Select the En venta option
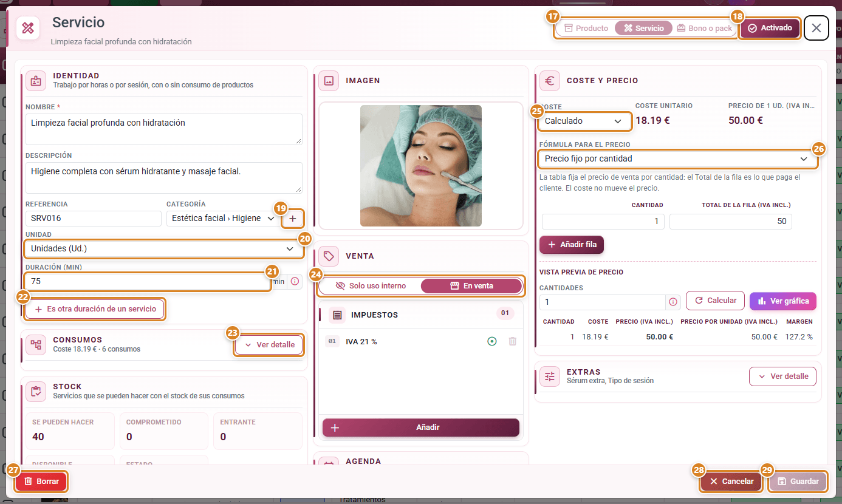Image resolution: width=842 pixels, height=504 pixels. click(x=471, y=286)
